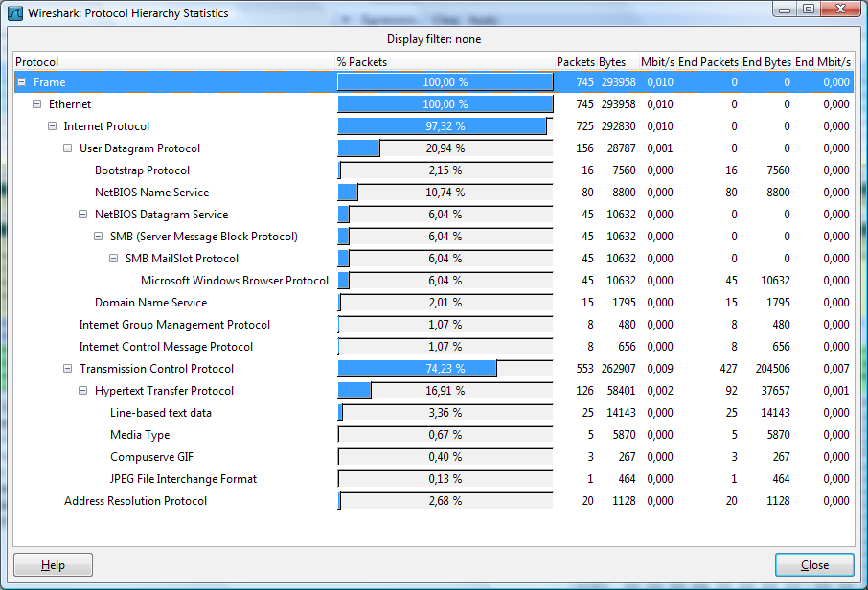Screen dimensions: 868x590
Task: Click the bytes value 28787
Action: point(621,148)
